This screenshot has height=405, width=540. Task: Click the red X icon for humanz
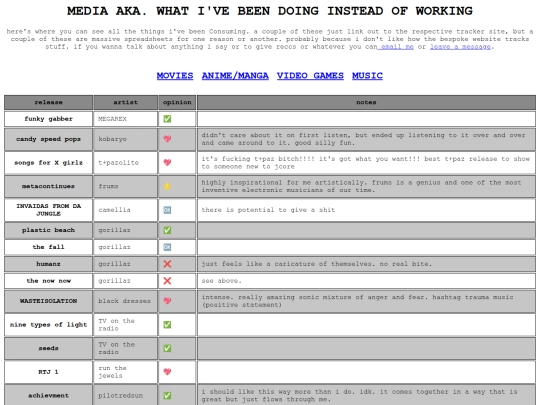167,264
